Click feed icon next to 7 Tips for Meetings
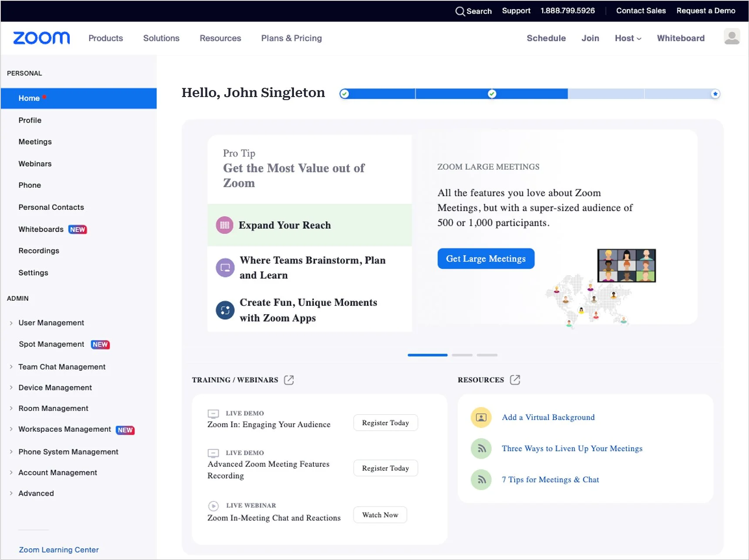Image resolution: width=749 pixels, height=560 pixels. pyautogui.click(x=481, y=480)
